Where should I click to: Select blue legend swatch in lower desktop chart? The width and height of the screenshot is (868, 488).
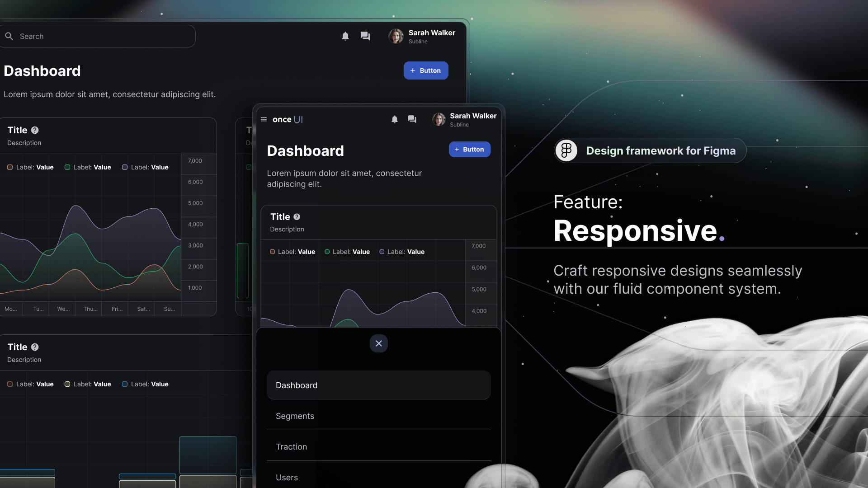point(125,384)
